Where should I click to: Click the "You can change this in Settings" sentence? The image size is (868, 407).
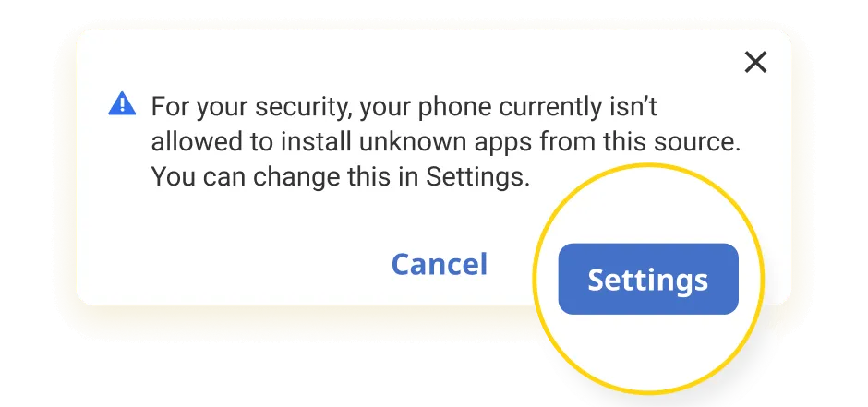341,177
